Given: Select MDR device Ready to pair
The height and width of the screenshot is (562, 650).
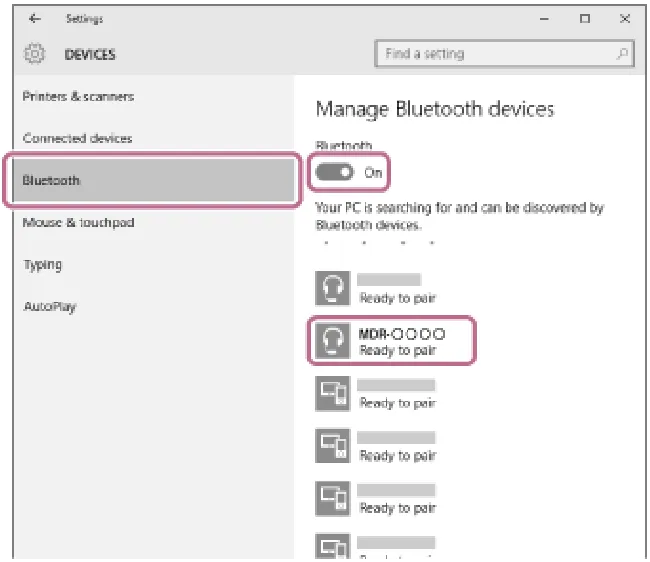Looking at the screenshot, I should [x=392, y=341].
